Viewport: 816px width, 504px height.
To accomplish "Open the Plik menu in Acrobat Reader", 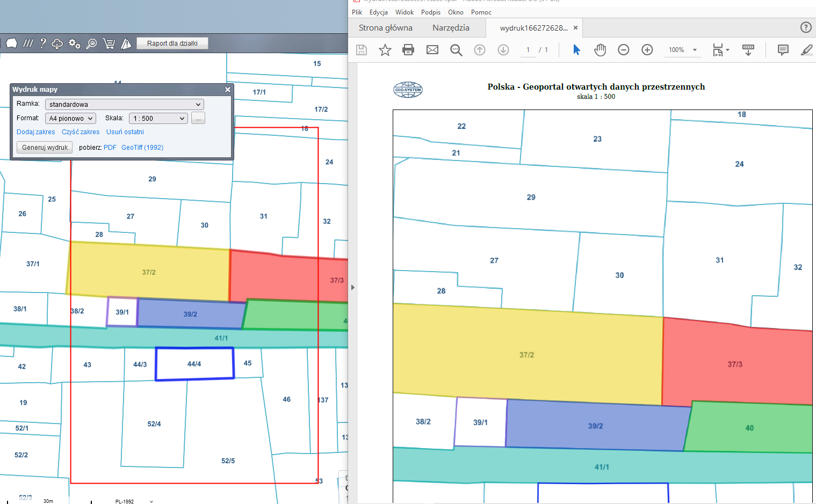I will (x=357, y=12).
